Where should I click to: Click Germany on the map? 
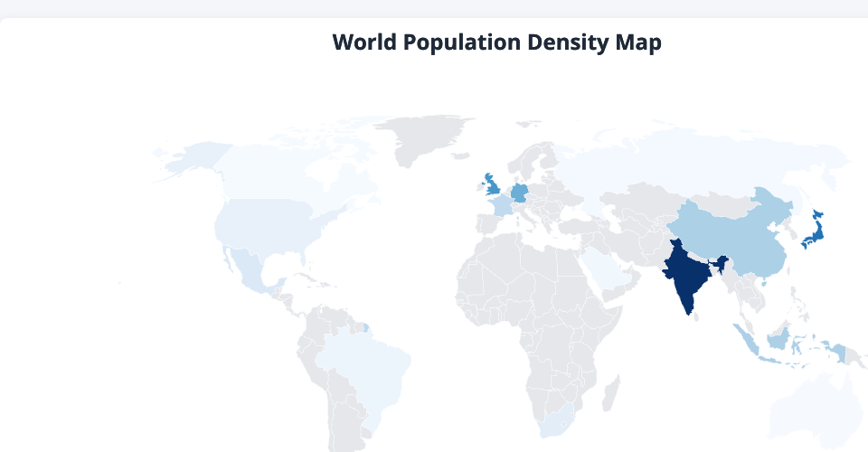click(x=519, y=193)
